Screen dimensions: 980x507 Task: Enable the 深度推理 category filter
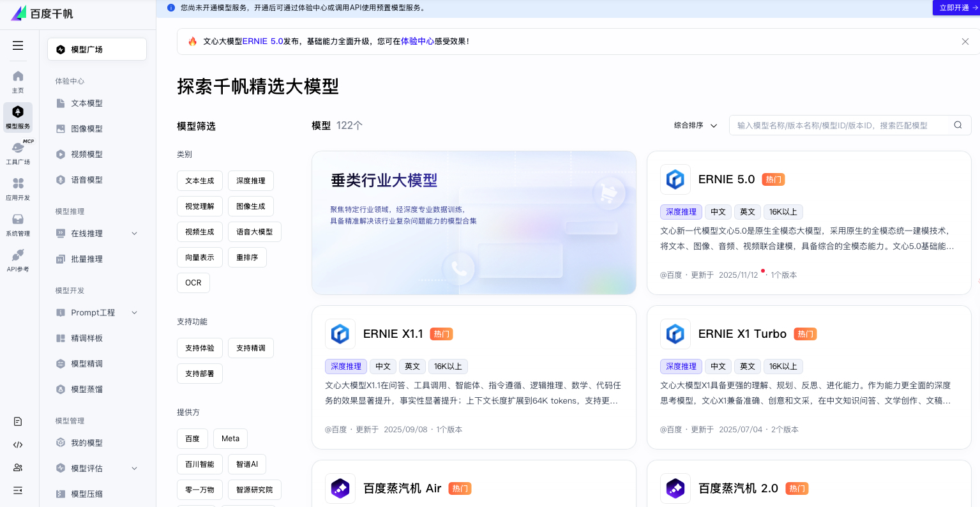250,181
